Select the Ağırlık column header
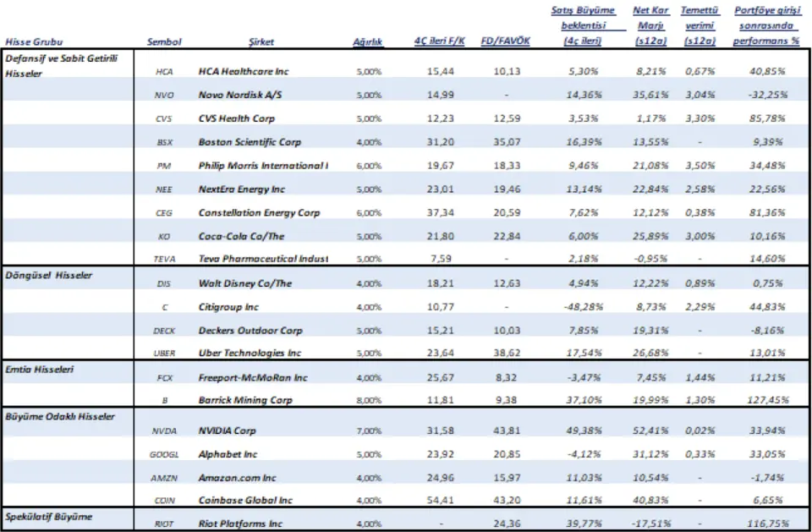Viewport: 812px width, 532px height. coord(366,41)
